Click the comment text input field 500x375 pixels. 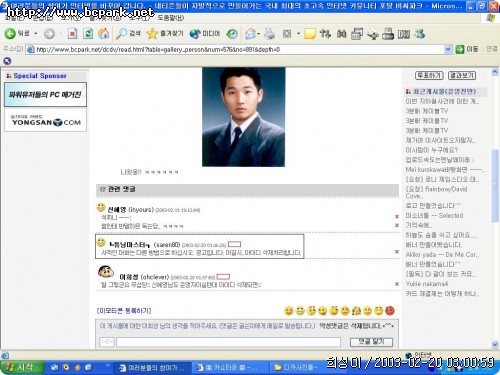pyautogui.click(x=228, y=342)
